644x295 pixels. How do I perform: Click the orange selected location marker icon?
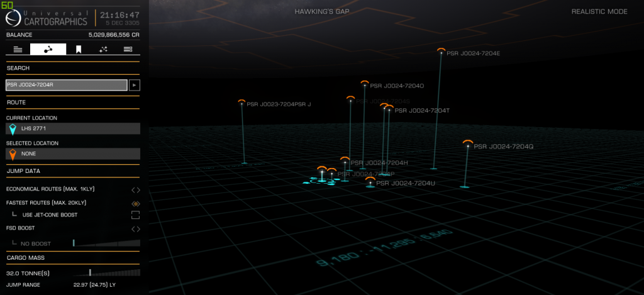click(13, 154)
